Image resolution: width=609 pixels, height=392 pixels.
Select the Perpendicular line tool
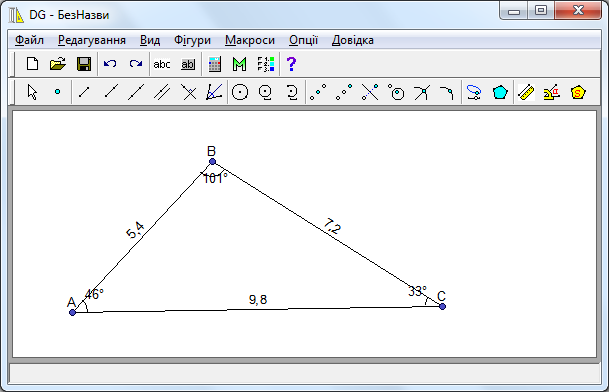click(x=189, y=92)
